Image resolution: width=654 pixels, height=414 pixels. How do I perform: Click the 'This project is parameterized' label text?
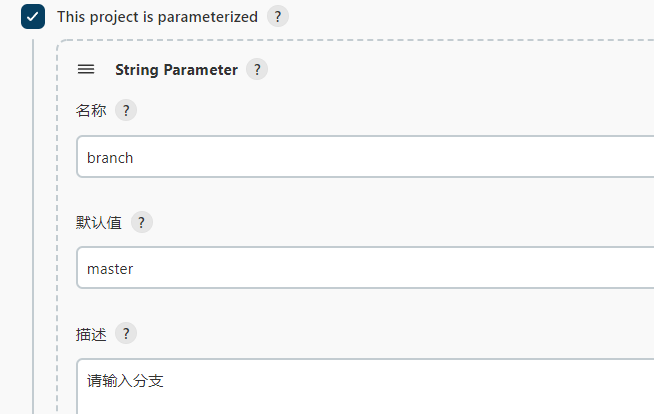click(157, 17)
